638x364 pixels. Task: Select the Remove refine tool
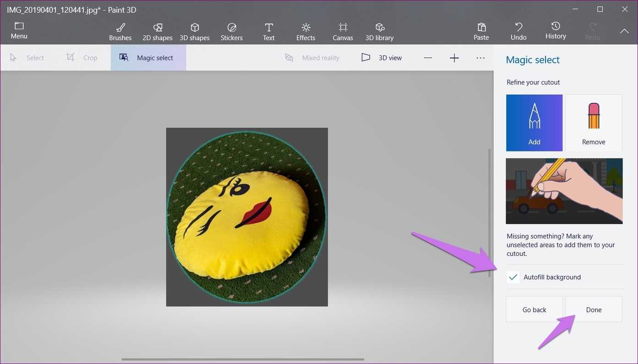(594, 123)
